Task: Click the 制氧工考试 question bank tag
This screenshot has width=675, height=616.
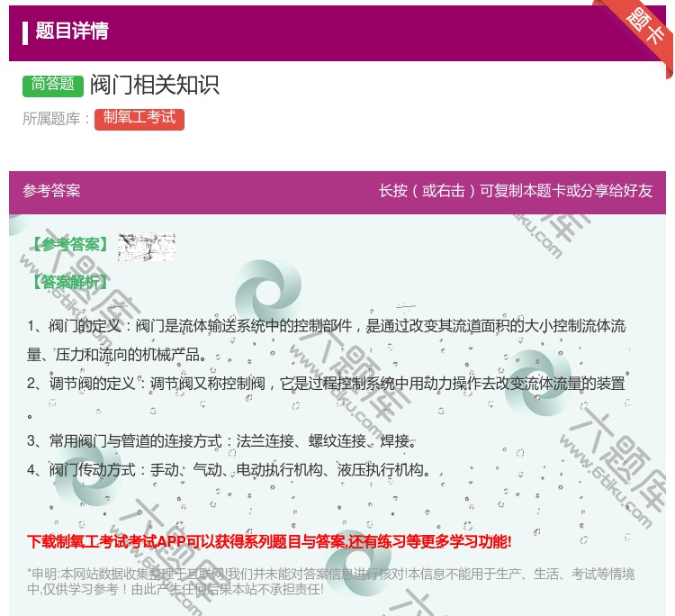Action: 139,119
